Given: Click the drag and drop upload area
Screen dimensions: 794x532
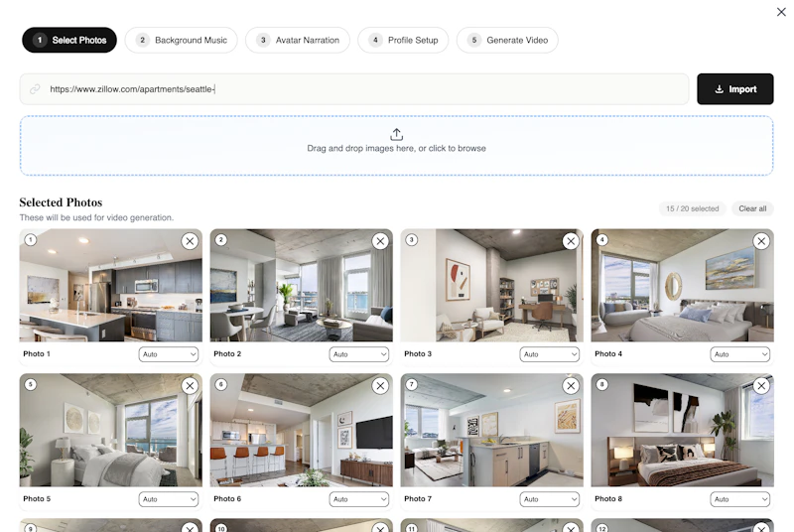Looking at the screenshot, I should coord(396,146).
